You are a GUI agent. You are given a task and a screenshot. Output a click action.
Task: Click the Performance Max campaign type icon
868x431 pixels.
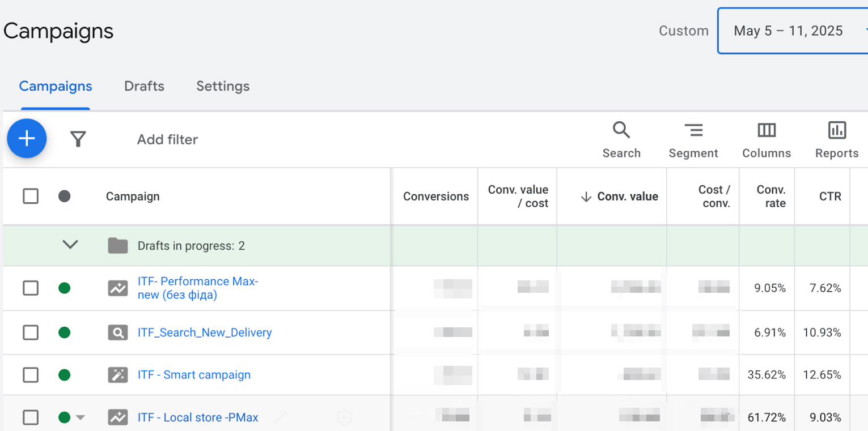pyautogui.click(x=118, y=288)
